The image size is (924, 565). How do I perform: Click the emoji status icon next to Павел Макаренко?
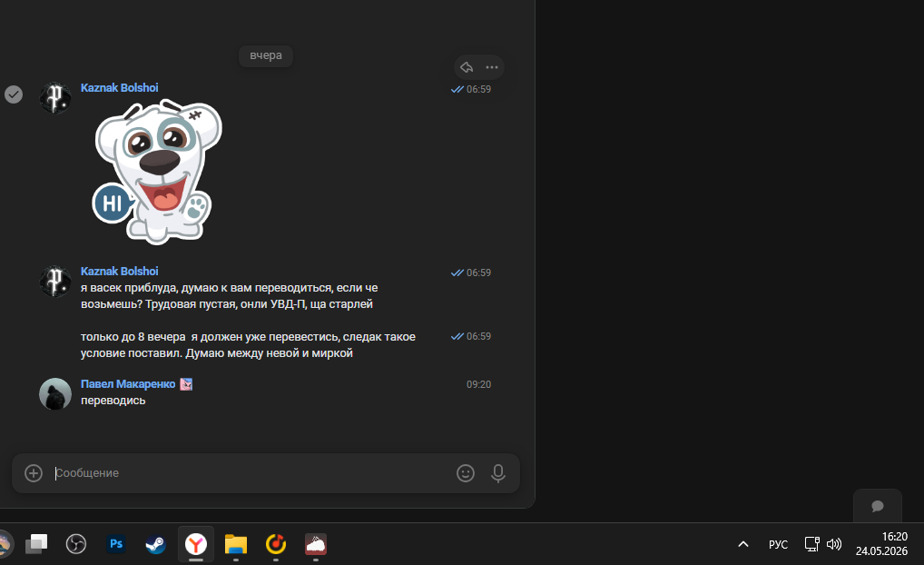(x=186, y=384)
